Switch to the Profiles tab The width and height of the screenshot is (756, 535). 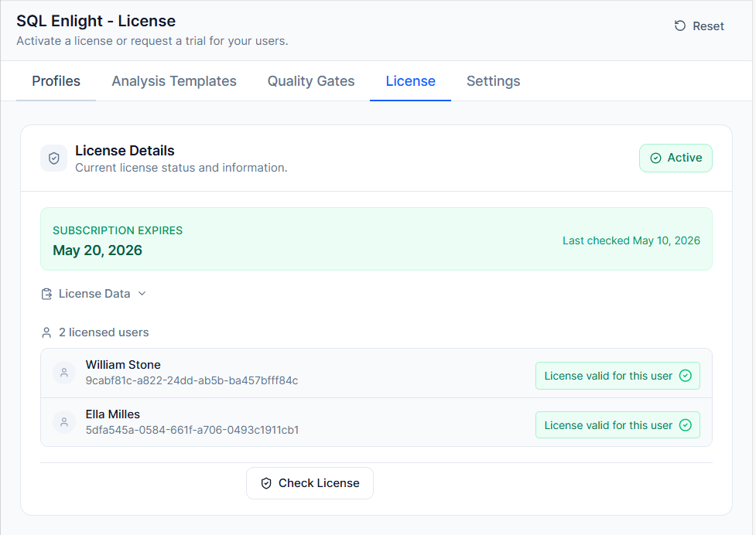pos(56,81)
